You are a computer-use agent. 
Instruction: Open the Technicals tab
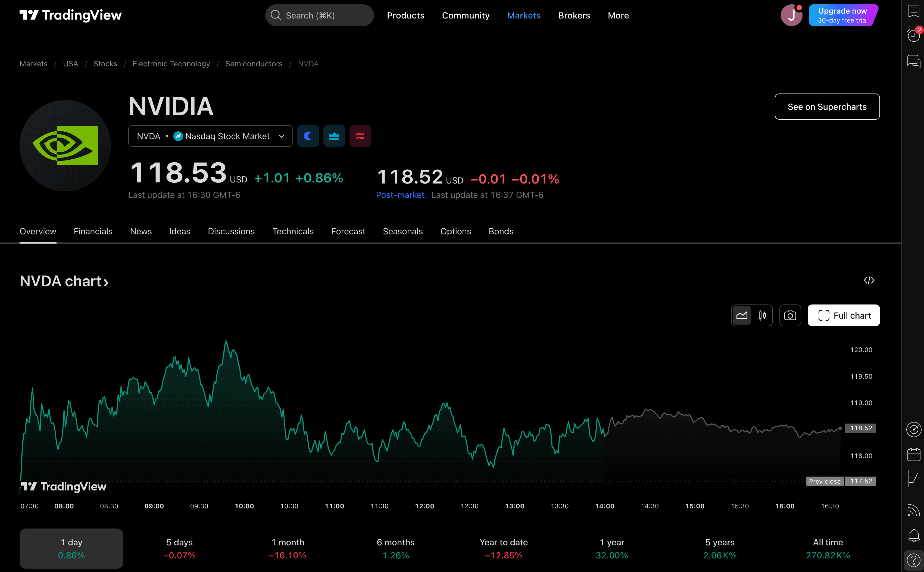[293, 232]
